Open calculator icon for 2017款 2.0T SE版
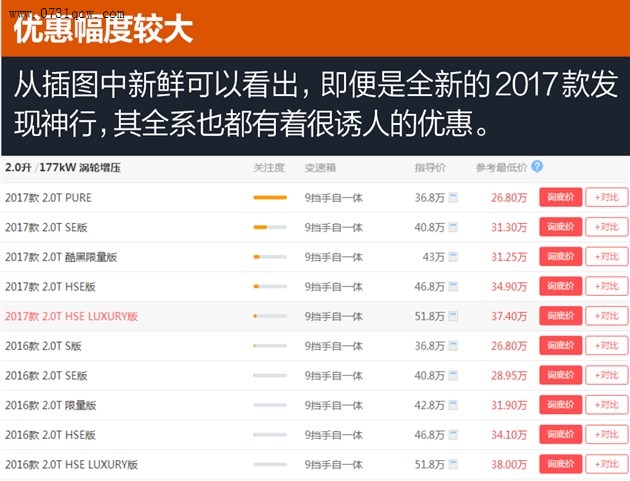This screenshot has width=630, height=481. click(x=453, y=227)
